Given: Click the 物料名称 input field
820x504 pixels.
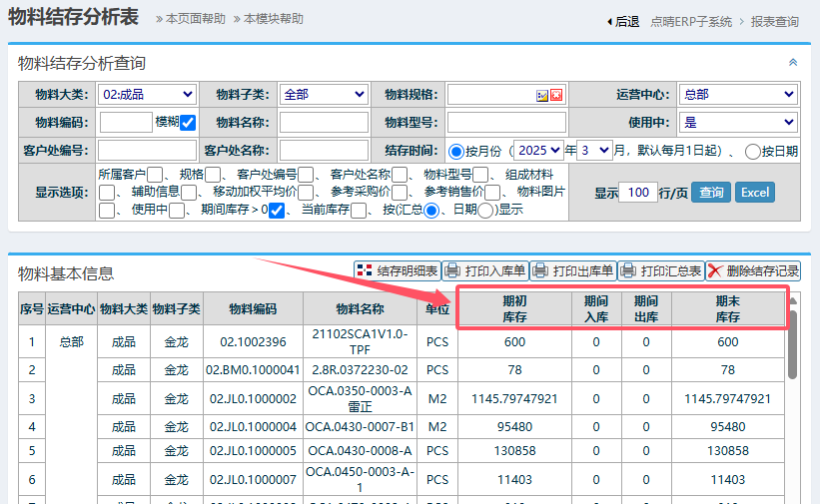Looking at the screenshot, I should [x=324, y=123].
